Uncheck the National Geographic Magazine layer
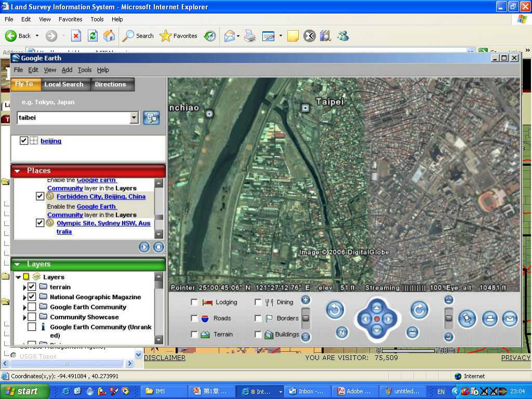Image resolution: width=532 pixels, height=399 pixels. (32, 297)
